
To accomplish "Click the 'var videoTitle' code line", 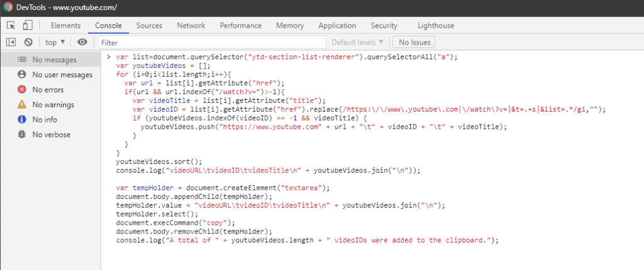I will [x=229, y=100].
